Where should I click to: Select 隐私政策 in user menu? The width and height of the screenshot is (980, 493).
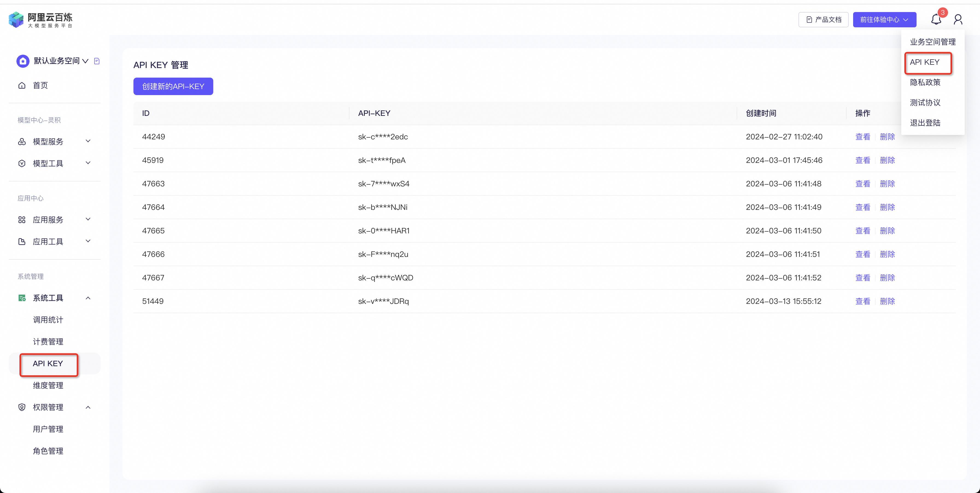pyautogui.click(x=925, y=82)
